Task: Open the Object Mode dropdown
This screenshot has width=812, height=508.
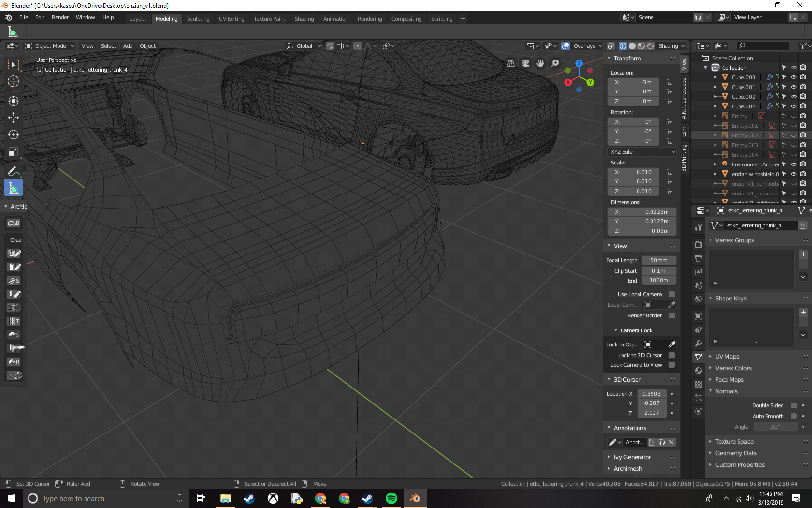Action: tap(50, 46)
